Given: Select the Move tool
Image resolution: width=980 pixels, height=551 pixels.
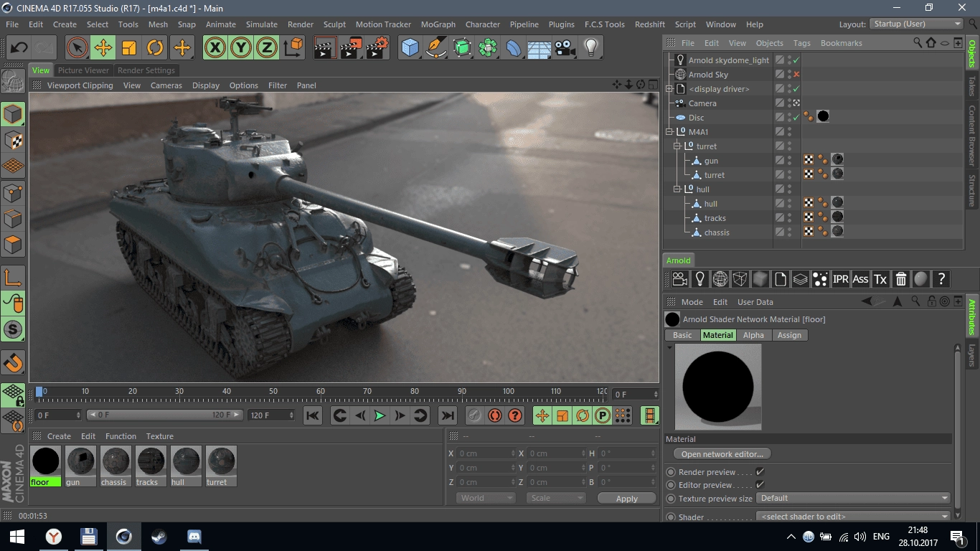Looking at the screenshot, I should [x=103, y=48].
